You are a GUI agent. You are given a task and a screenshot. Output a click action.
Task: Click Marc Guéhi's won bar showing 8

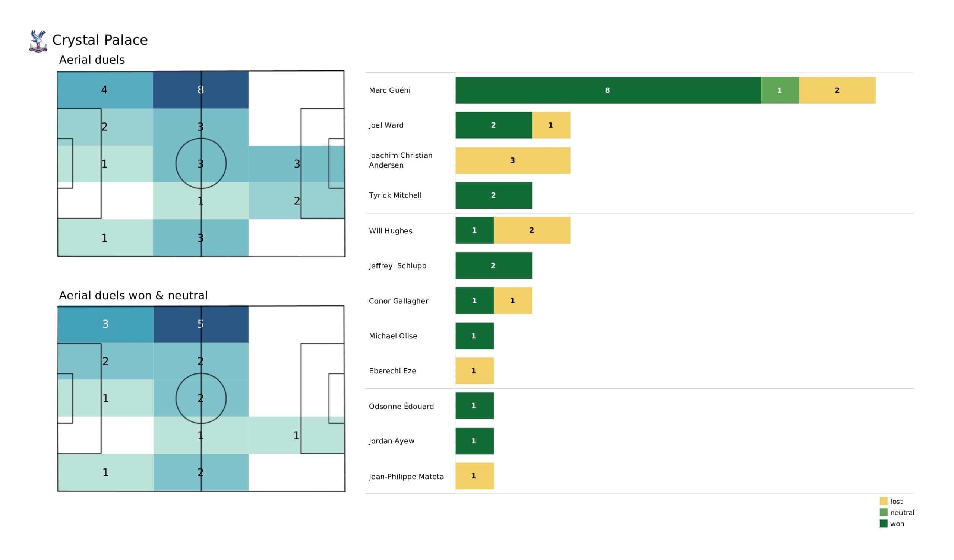point(608,90)
